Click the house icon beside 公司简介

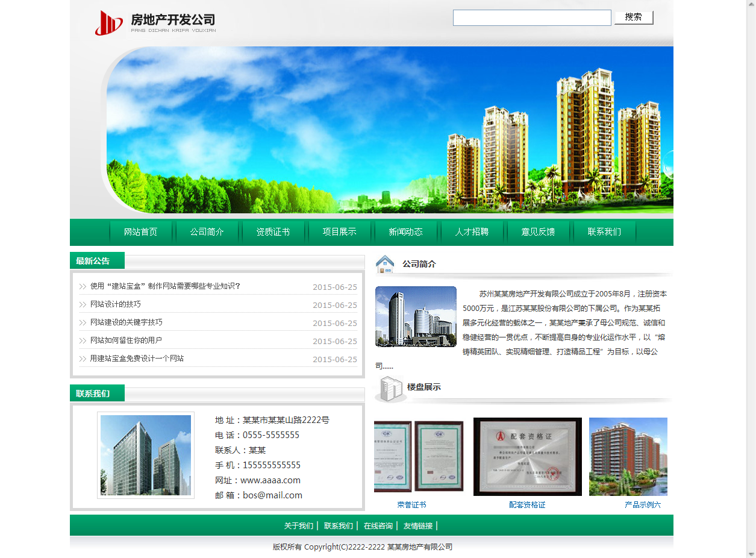385,264
